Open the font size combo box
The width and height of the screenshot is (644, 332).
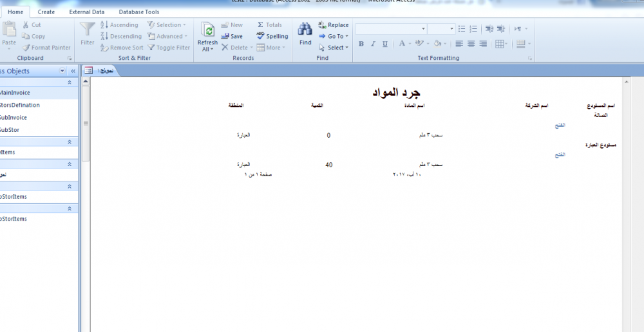coord(441,29)
